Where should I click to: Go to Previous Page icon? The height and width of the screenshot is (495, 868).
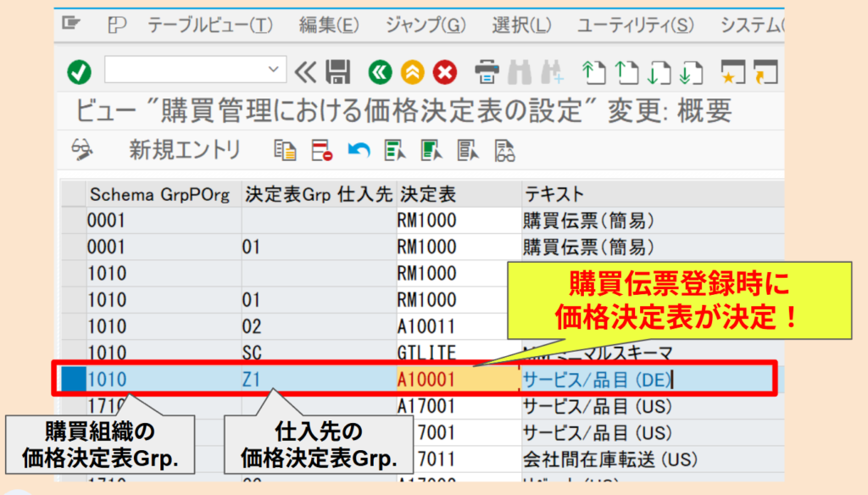(x=626, y=73)
